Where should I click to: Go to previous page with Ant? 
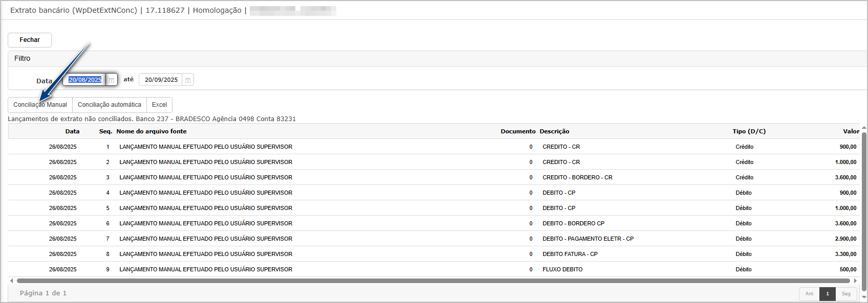[809, 294]
